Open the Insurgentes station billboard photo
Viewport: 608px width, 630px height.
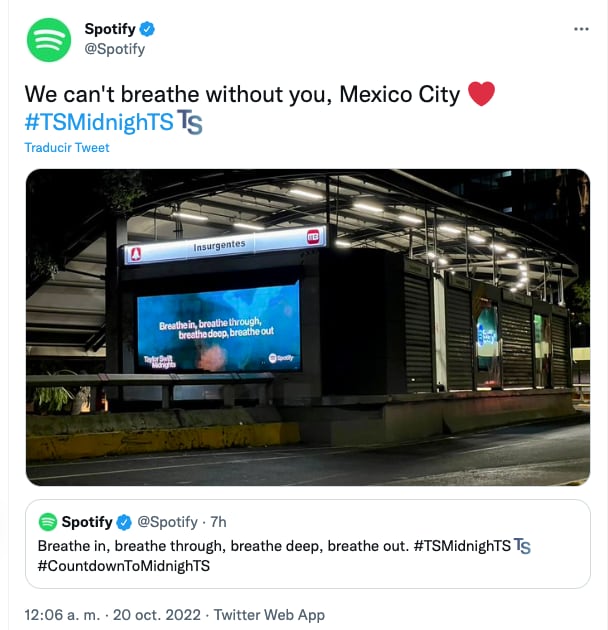308,327
